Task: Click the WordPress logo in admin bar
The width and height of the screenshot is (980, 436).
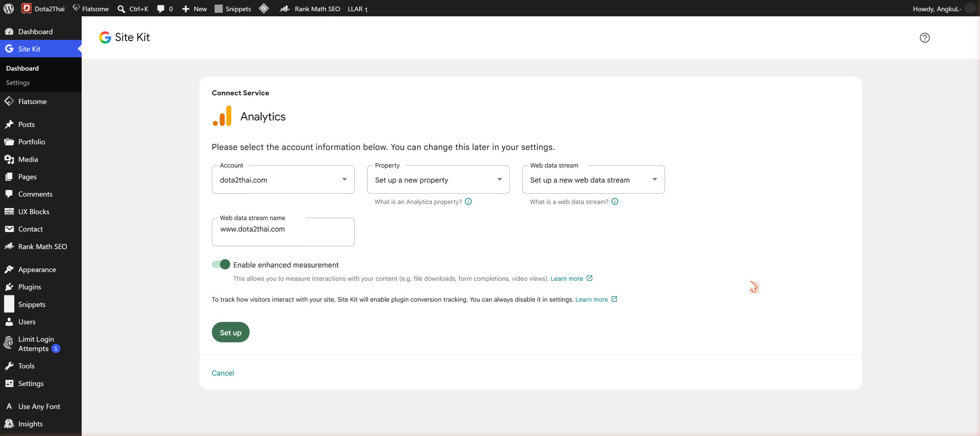Action: [x=9, y=9]
